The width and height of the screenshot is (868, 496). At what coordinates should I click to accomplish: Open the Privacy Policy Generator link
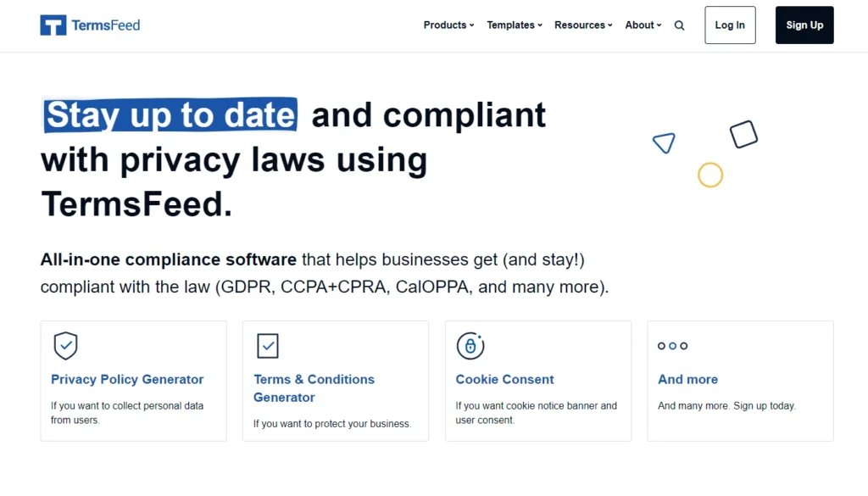coord(127,379)
